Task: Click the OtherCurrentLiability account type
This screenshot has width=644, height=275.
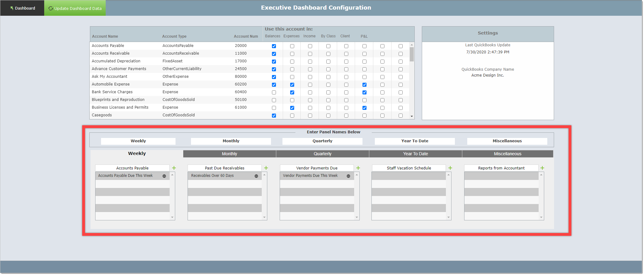Action: point(182,69)
